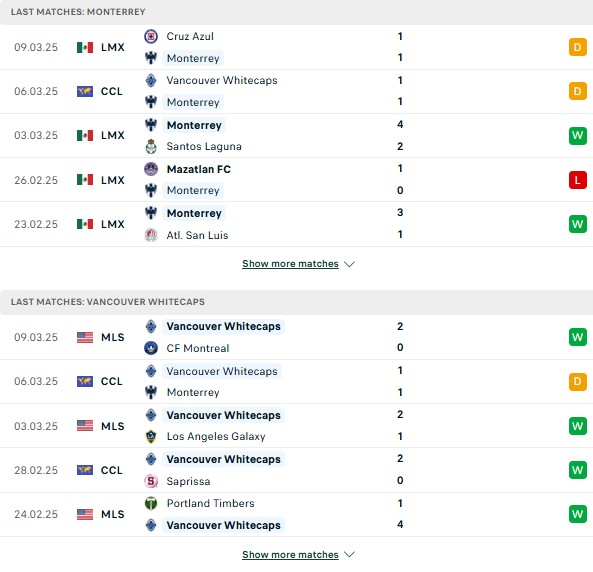Open Vancouver Whitecaps vs CF Montreal match row

[296, 337]
